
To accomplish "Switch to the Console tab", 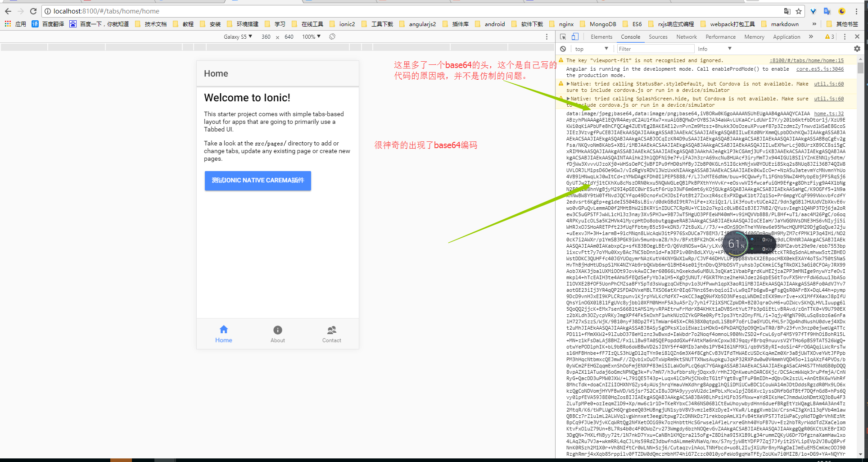I will click(x=630, y=37).
